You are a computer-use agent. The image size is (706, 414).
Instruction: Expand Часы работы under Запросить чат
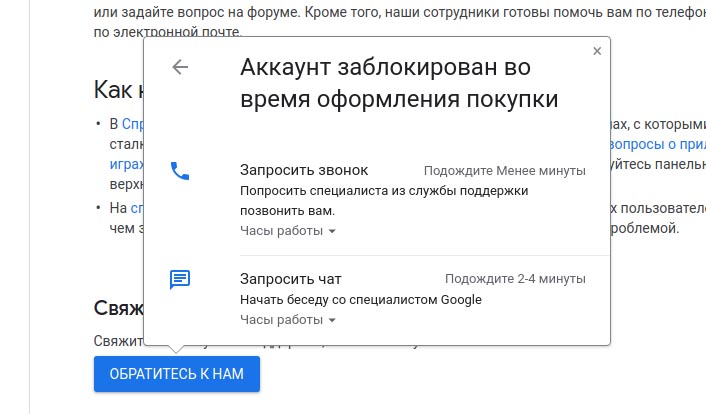(x=288, y=320)
